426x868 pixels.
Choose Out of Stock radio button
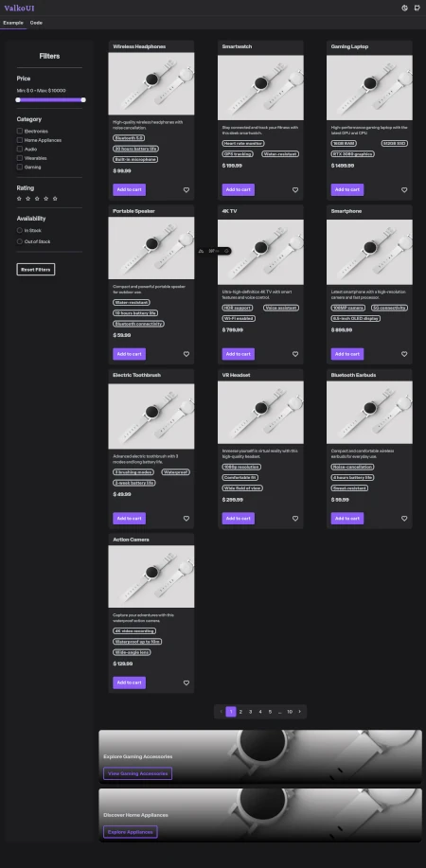pos(20,241)
